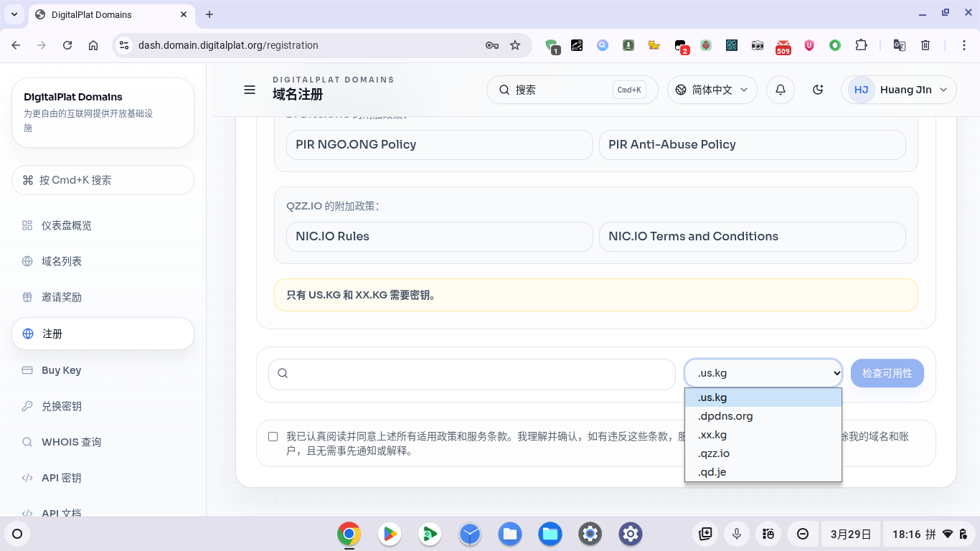This screenshot has width=980, height=551.
Task: Click the hamburger menu icon beside 域名注册
Action: (250, 90)
